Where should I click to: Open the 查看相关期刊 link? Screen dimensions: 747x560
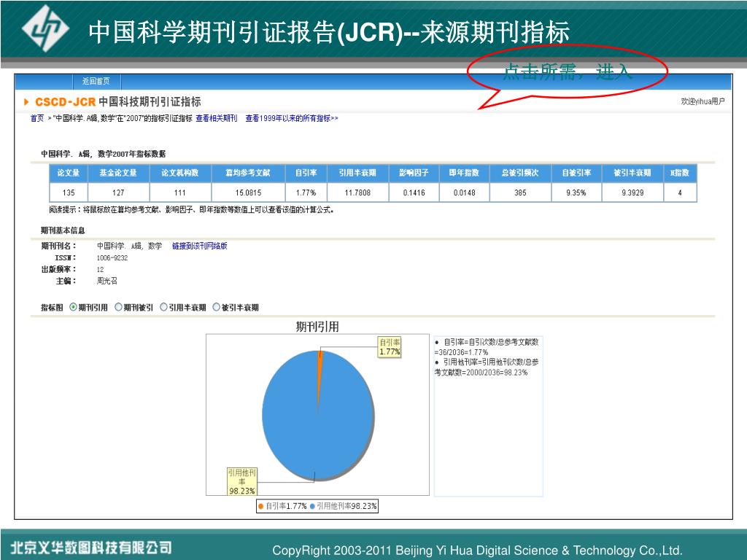(x=216, y=118)
